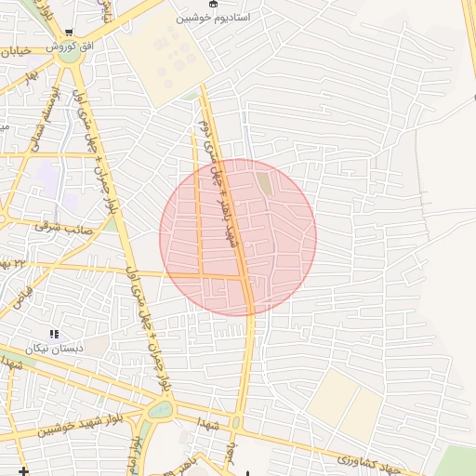Select the ابومسلم شمالی street label
Screen dimensions: 476x476
46,120
